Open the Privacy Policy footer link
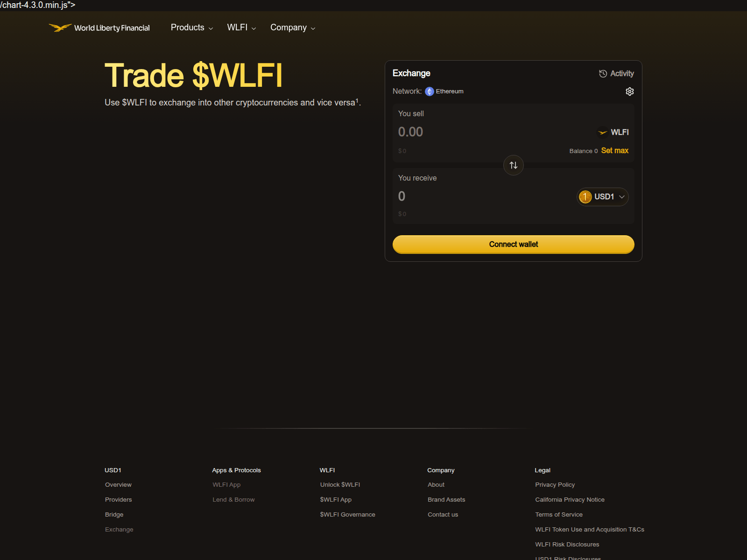 (555, 485)
